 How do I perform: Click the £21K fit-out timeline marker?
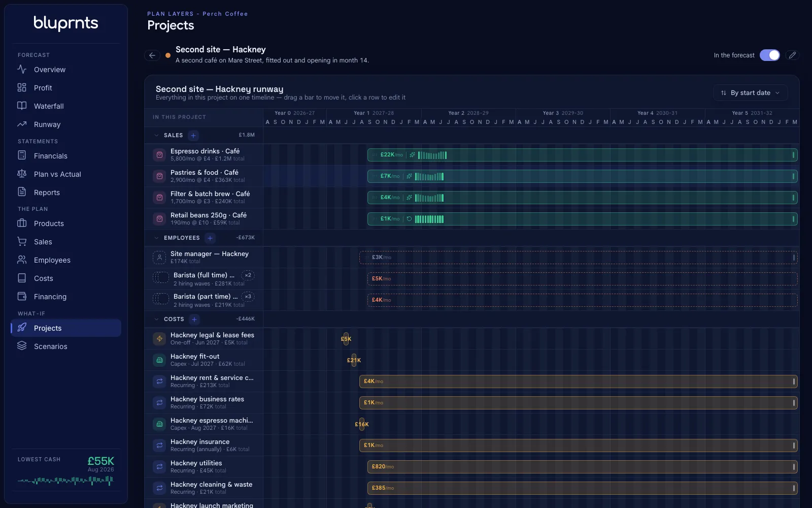point(354,360)
